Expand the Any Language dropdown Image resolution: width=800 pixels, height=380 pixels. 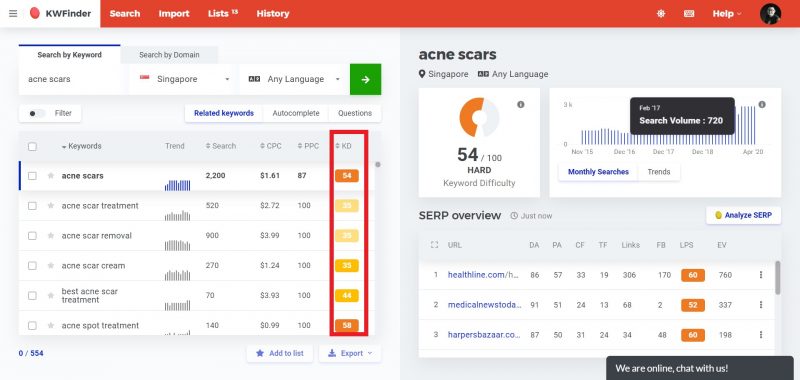pos(294,79)
